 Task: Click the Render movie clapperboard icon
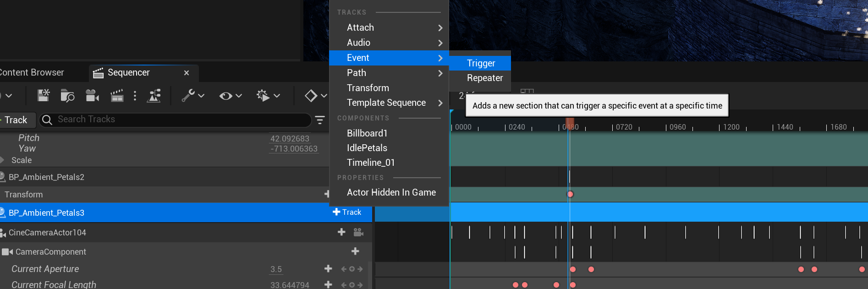tap(117, 95)
